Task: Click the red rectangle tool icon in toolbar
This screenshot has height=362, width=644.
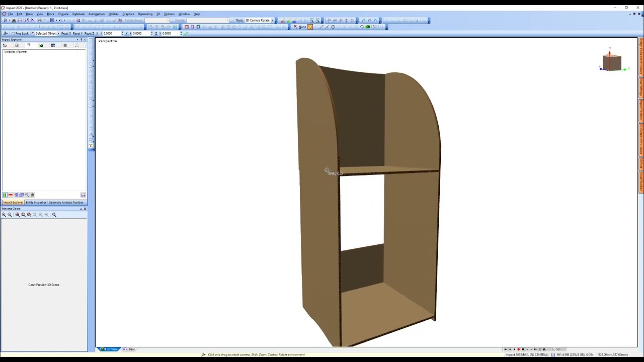Action: 186,27
